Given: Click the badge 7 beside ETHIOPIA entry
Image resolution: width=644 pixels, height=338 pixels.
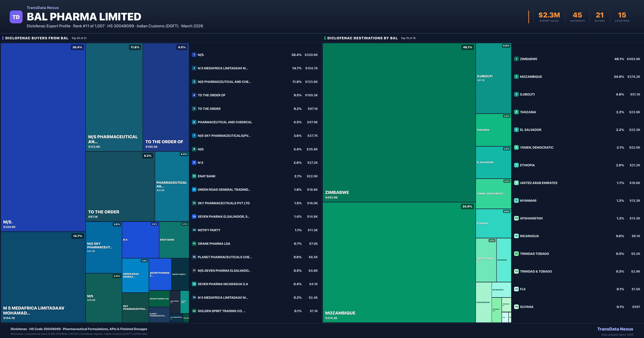Looking at the screenshot, I should tap(516, 165).
